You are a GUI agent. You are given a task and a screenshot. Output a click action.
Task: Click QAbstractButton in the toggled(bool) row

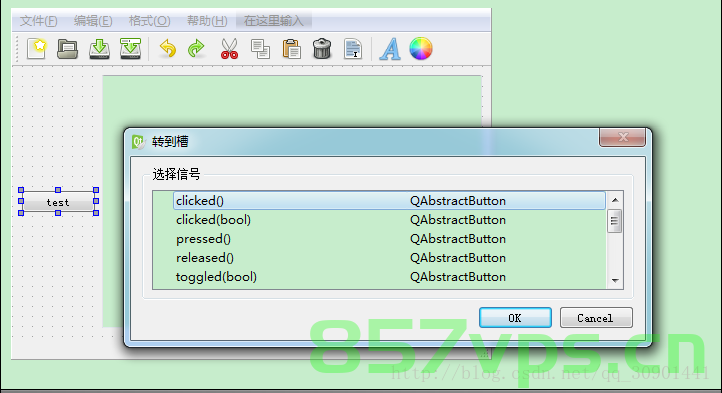458,276
